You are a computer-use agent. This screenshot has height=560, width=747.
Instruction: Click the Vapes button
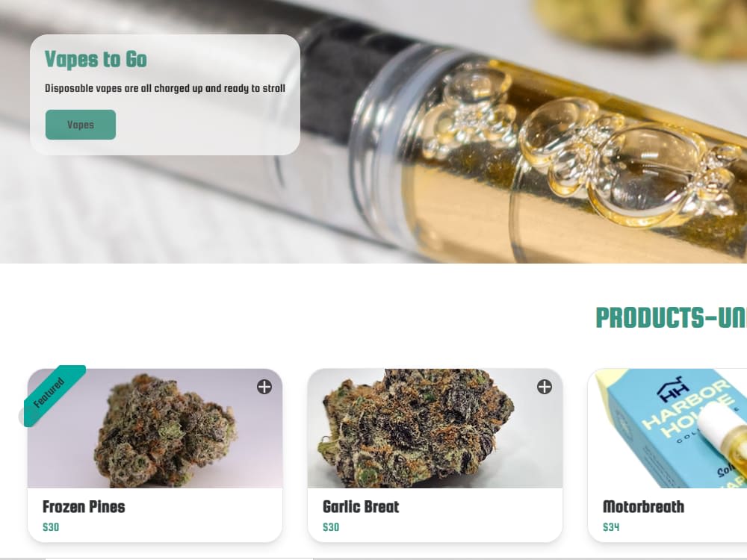[81, 125]
